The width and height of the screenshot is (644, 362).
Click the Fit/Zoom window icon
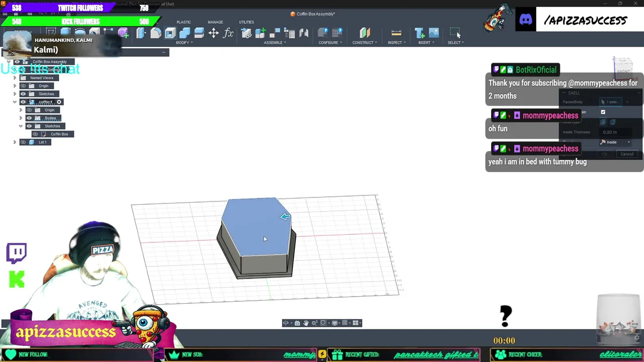click(324, 323)
